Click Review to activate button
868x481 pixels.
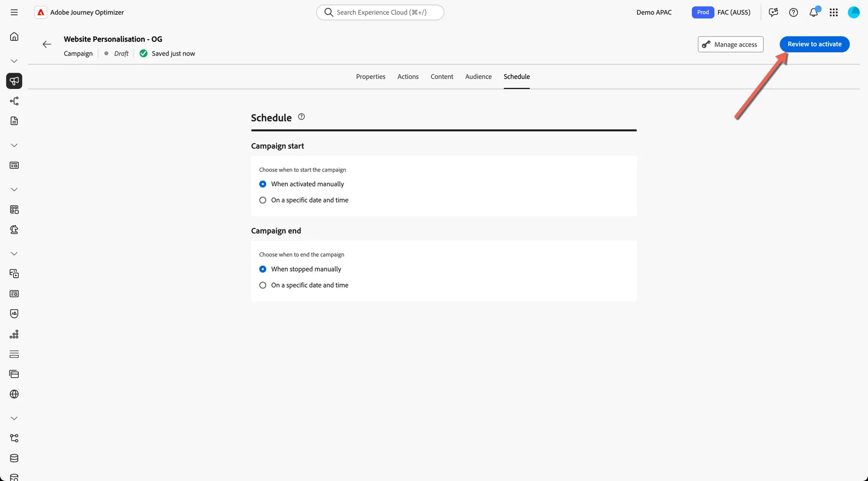tap(815, 44)
